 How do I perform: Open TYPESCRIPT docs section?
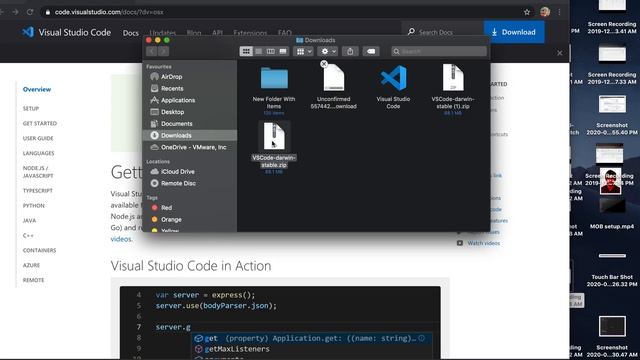[x=38, y=191]
